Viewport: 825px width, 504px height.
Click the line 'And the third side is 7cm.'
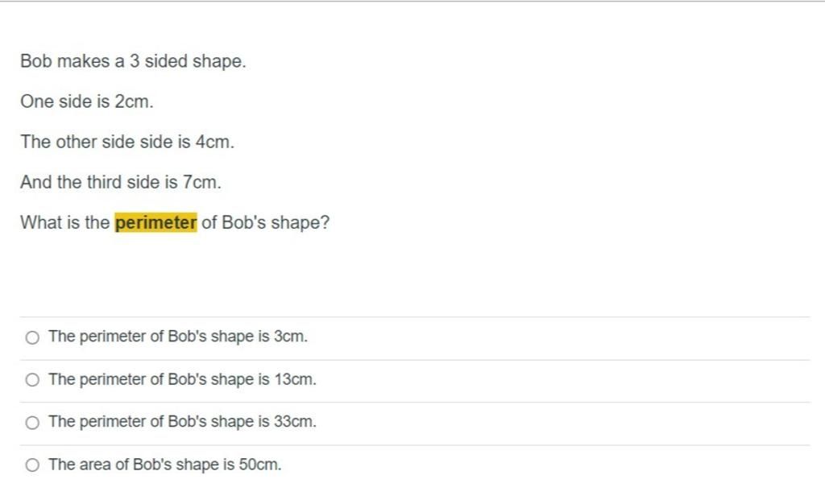pyautogui.click(x=121, y=183)
